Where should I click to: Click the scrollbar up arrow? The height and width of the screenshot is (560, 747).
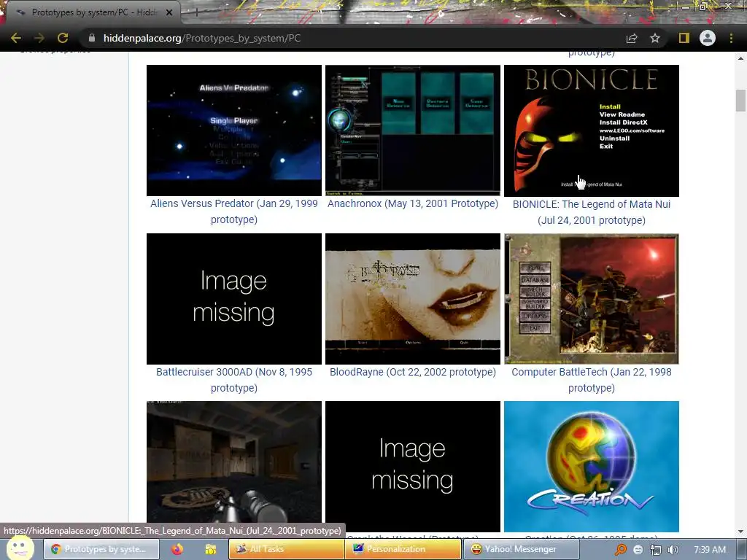point(740,58)
